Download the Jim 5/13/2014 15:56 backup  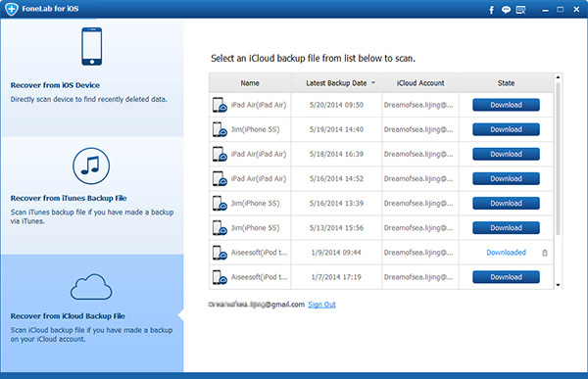click(x=506, y=228)
